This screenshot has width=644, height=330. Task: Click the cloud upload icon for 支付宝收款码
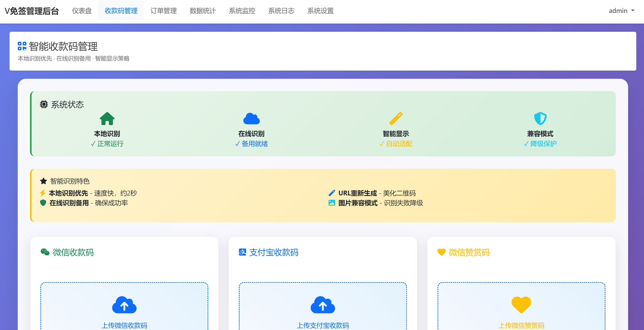tap(323, 305)
